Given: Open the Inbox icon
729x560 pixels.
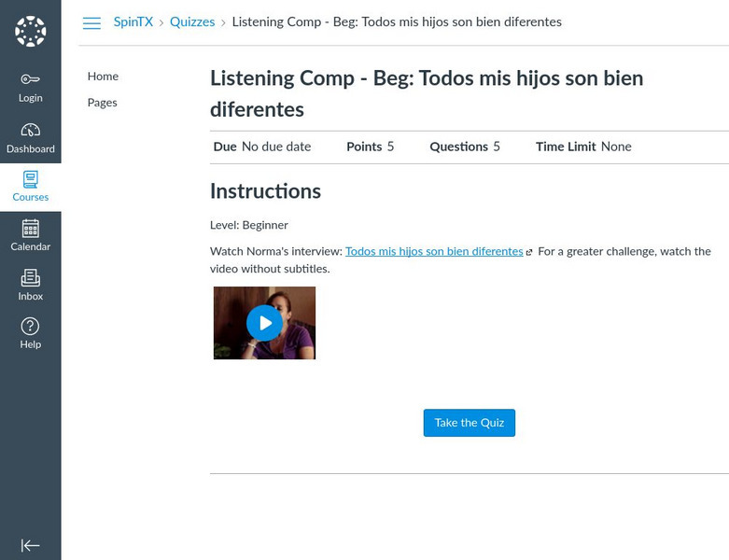Looking at the screenshot, I should (x=30, y=278).
